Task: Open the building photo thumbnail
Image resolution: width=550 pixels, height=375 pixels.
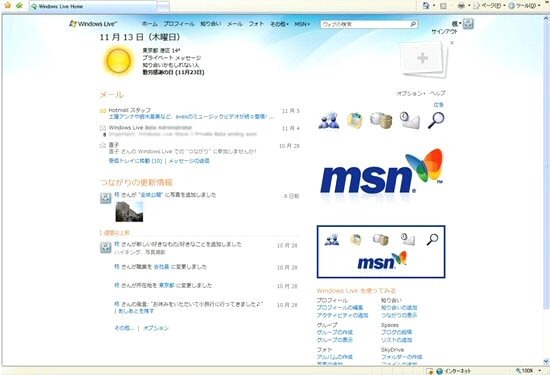Action: tap(129, 212)
